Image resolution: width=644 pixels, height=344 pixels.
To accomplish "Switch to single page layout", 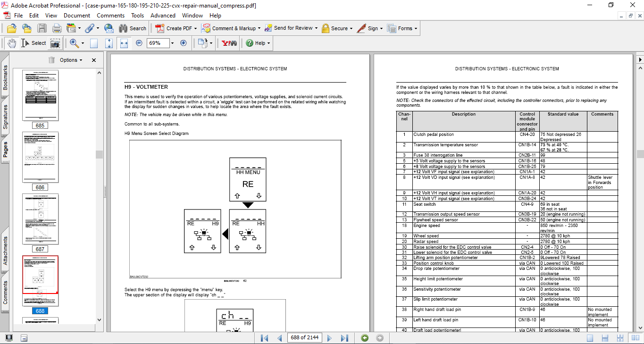I will tap(590, 338).
